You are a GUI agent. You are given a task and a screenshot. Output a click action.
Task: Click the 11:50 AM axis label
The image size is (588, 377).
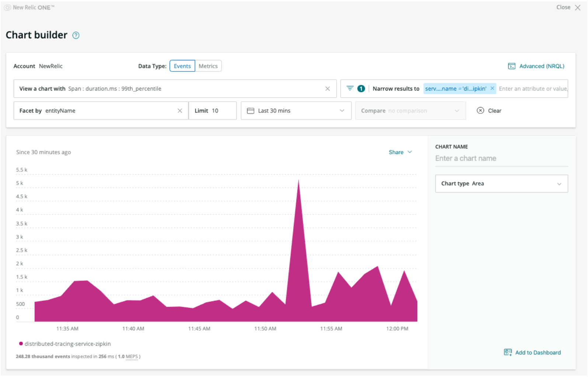(x=265, y=328)
